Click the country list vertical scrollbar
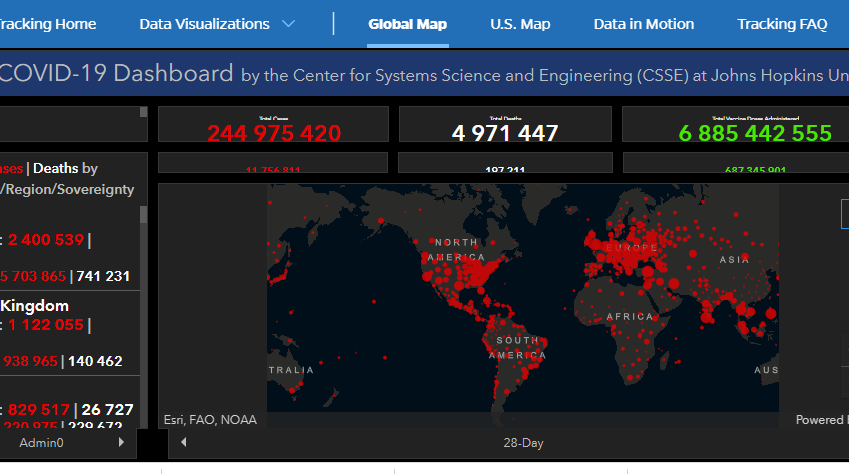 coord(143,317)
